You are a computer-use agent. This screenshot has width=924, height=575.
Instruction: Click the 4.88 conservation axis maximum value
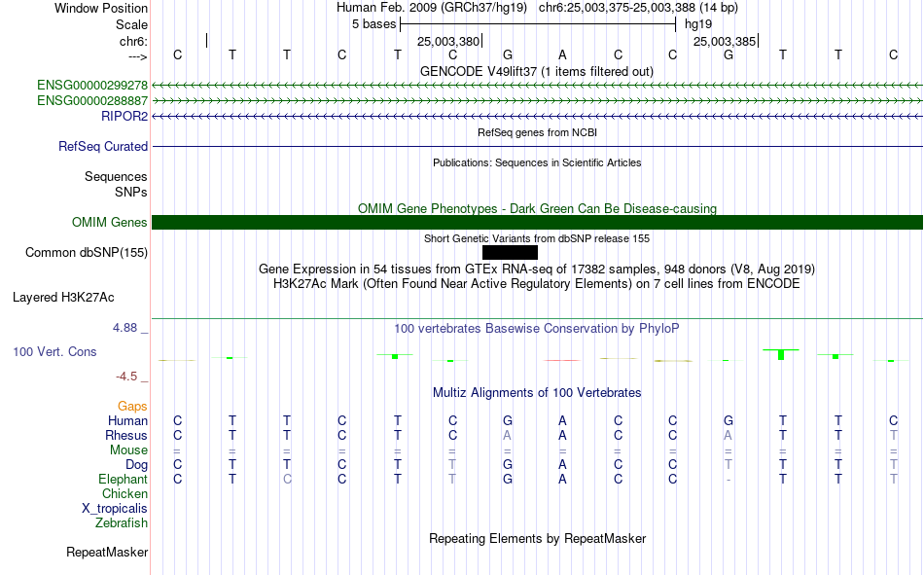(x=124, y=328)
